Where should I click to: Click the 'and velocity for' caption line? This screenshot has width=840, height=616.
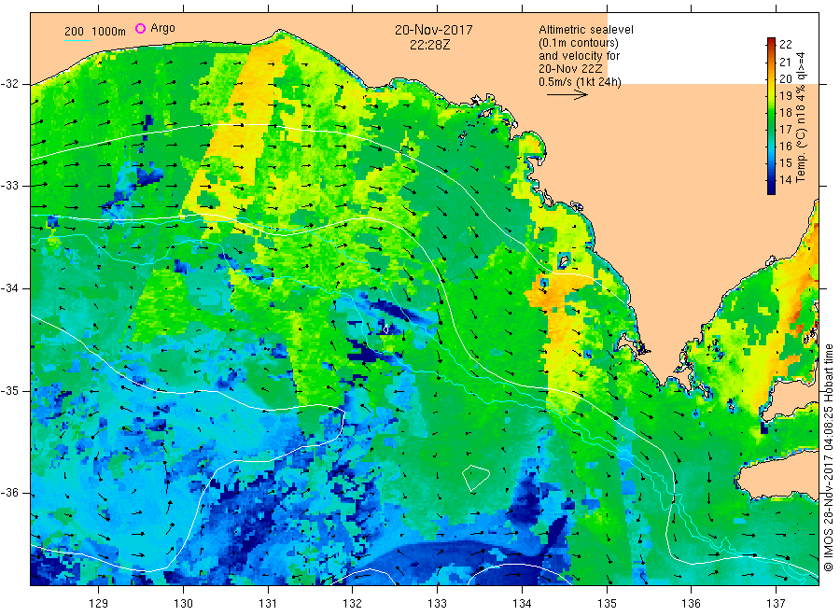(x=579, y=56)
